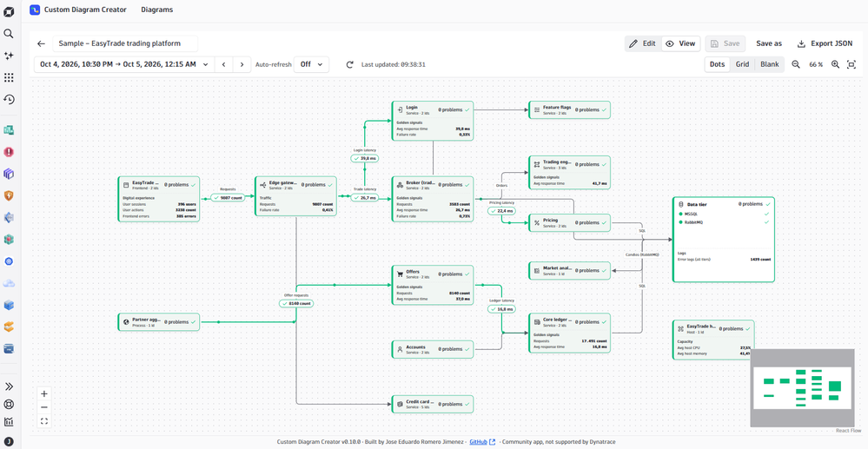Go back using the left arrow icon
868x449 pixels.
41,43
